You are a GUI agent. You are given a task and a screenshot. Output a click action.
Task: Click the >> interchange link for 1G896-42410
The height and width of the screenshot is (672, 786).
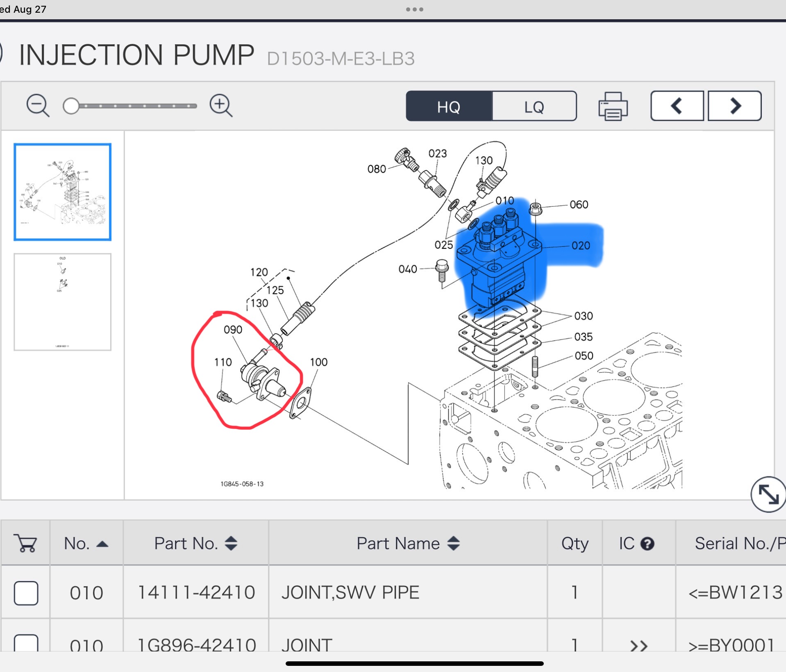[638, 645]
